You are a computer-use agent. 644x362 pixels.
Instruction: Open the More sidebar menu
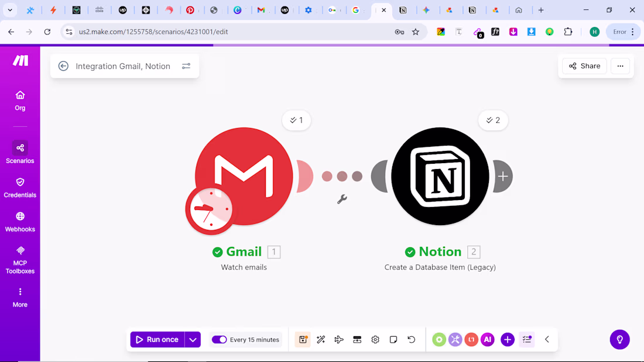(x=20, y=298)
